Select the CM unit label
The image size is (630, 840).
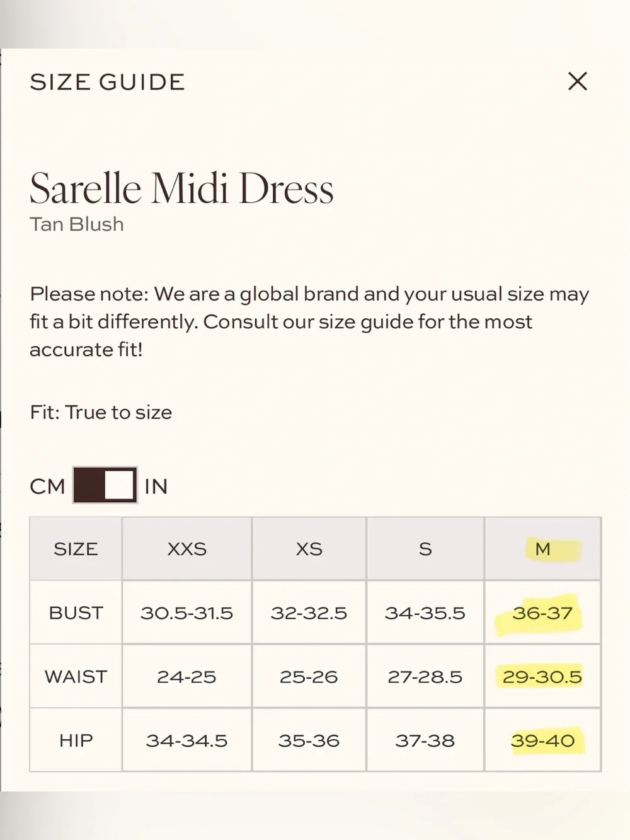point(47,486)
